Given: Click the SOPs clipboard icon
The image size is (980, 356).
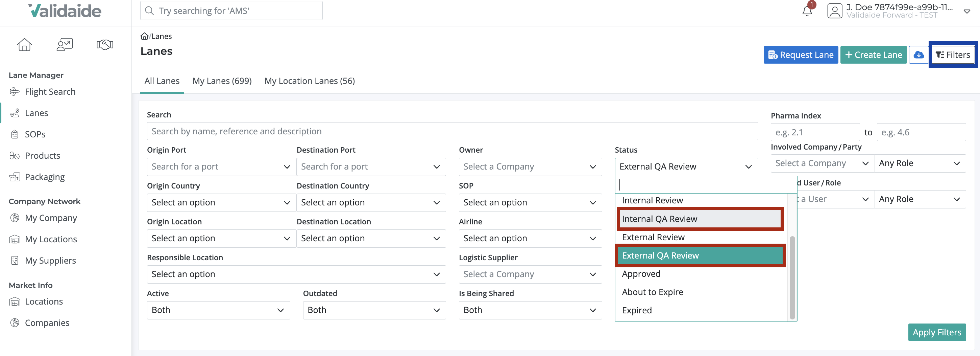Looking at the screenshot, I should (x=15, y=135).
